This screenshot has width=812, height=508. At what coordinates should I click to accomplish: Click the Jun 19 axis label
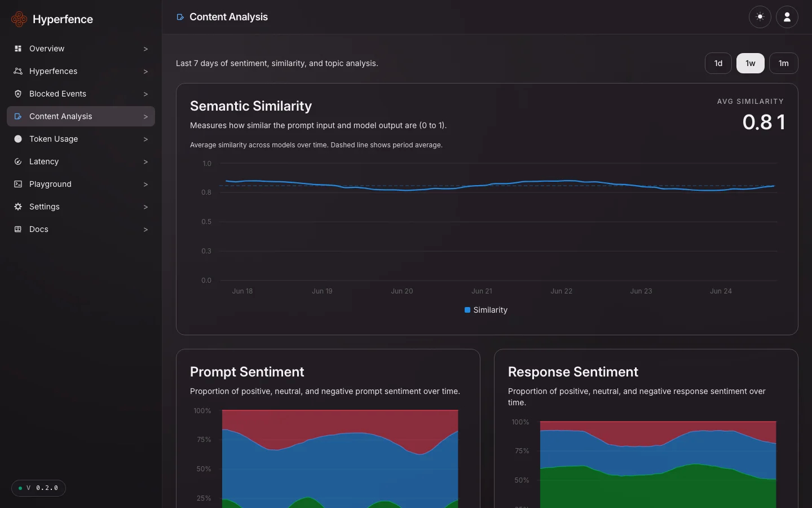pyautogui.click(x=322, y=291)
